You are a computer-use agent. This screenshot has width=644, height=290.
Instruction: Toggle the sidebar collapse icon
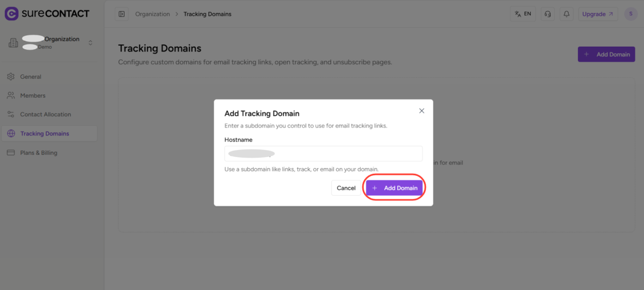pos(121,14)
